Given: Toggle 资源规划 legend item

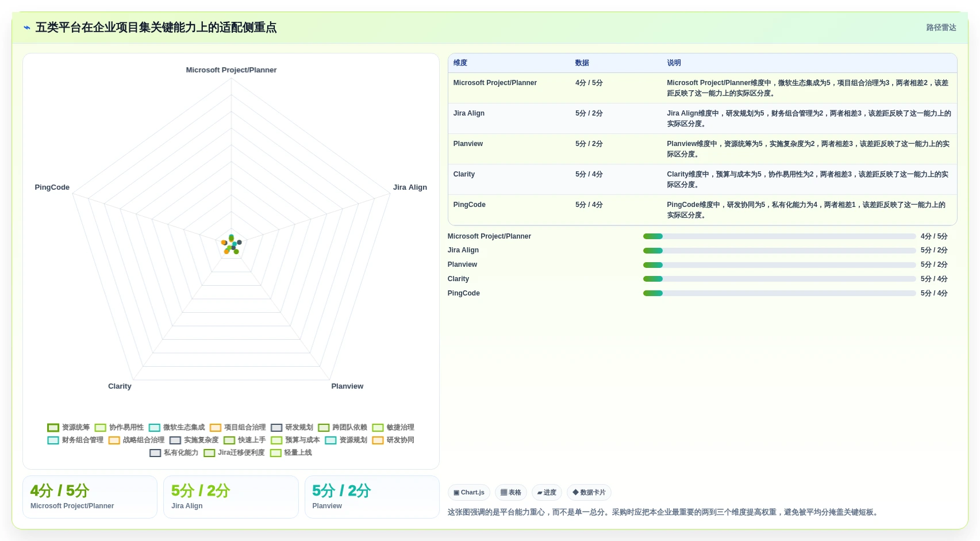Looking at the screenshot, I should click(346, 440).
